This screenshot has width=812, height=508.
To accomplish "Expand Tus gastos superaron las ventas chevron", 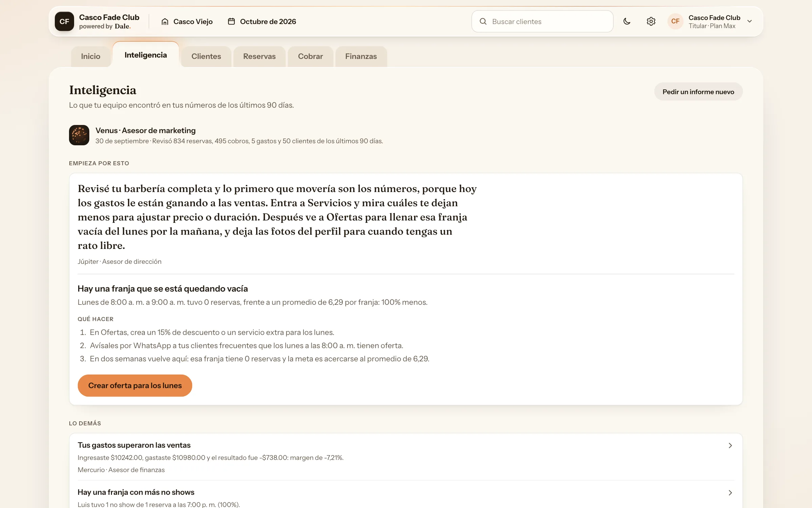I will pyautogui.click(x=730, y=446).
